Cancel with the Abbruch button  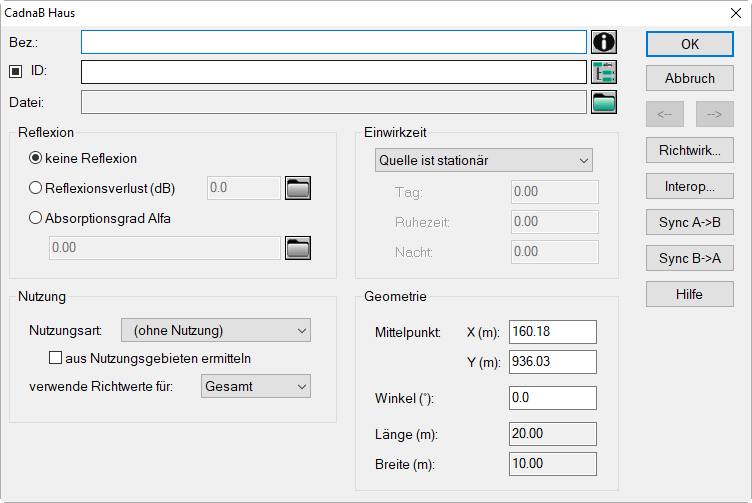[x=690, y=78]
